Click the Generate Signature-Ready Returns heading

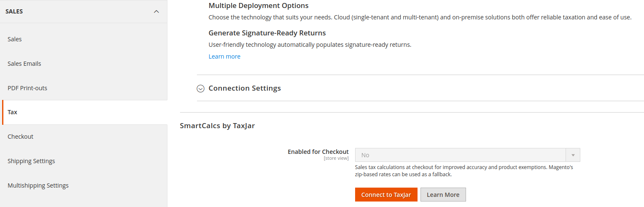267,33
